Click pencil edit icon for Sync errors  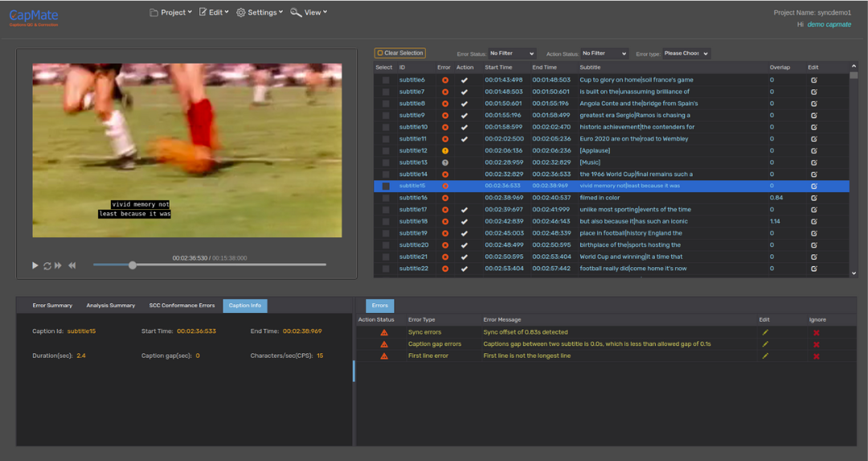[765, 332]
